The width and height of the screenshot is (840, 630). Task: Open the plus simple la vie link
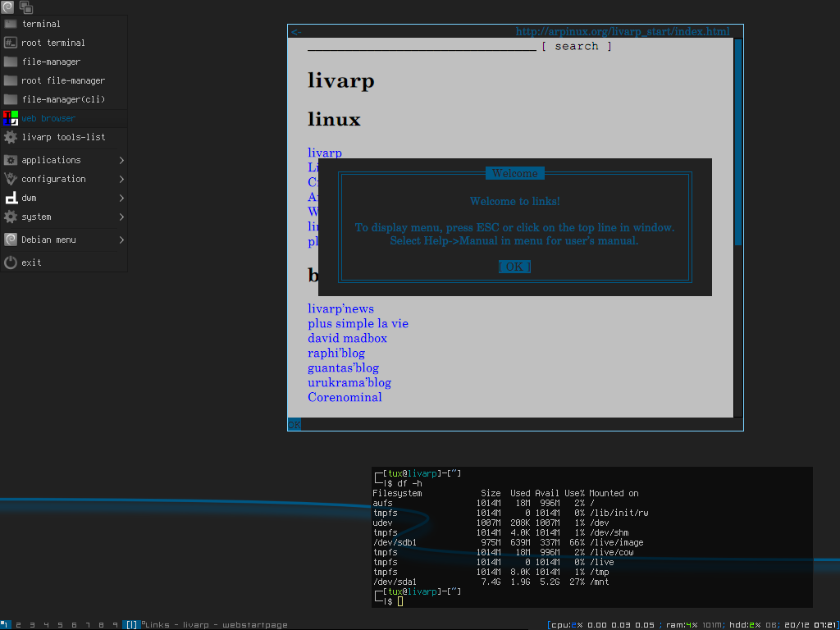358,323
